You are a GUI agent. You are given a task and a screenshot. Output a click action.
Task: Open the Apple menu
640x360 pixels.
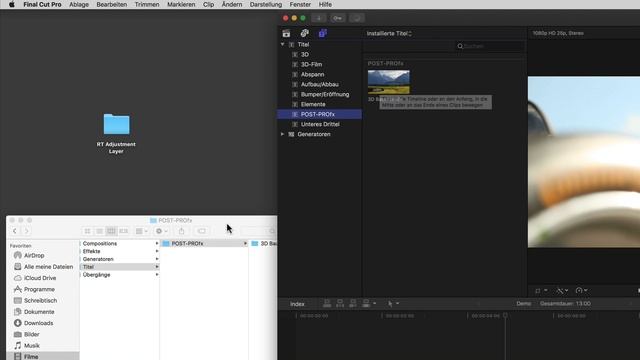click(11, 4)
